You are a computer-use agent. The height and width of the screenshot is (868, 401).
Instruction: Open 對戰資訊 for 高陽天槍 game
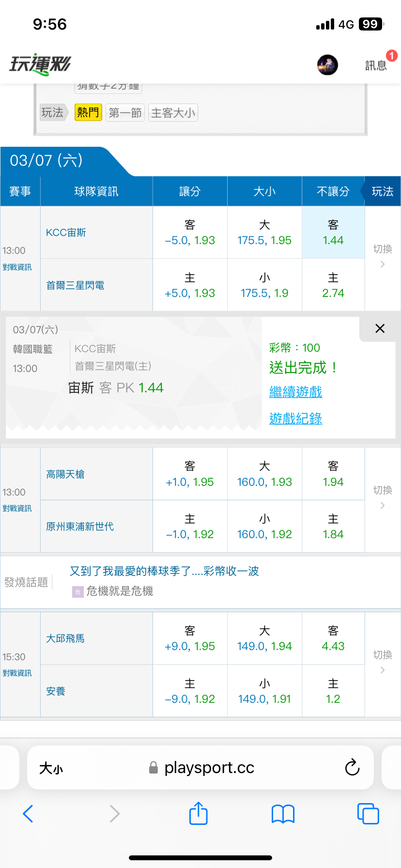pos(17,508)
